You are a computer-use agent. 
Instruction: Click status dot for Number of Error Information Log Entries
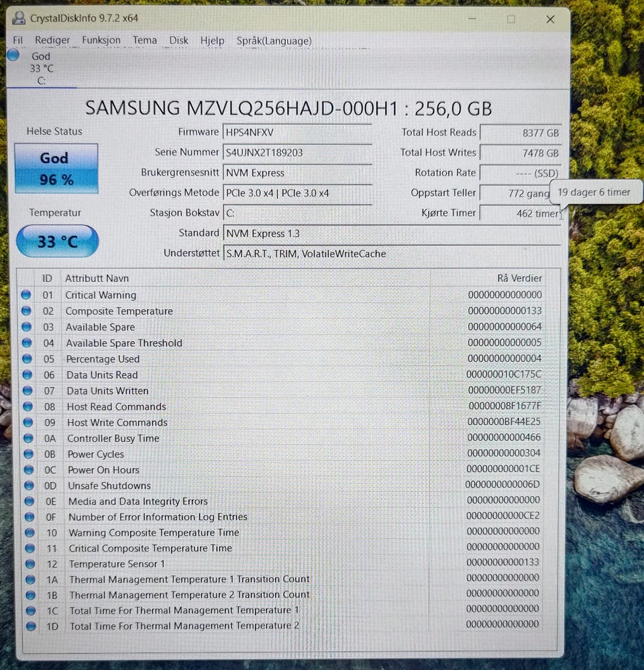coord(30,517)
